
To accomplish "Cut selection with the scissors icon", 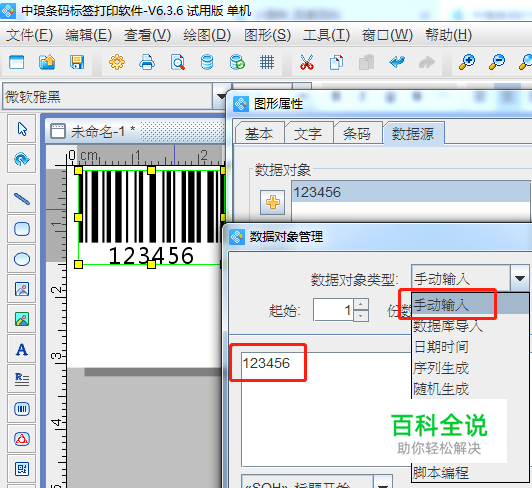I will coord(307,62).
